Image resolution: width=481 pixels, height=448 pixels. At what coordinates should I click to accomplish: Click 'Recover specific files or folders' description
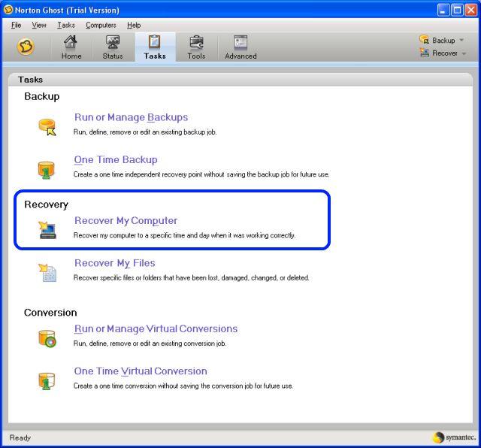point(192,277)
